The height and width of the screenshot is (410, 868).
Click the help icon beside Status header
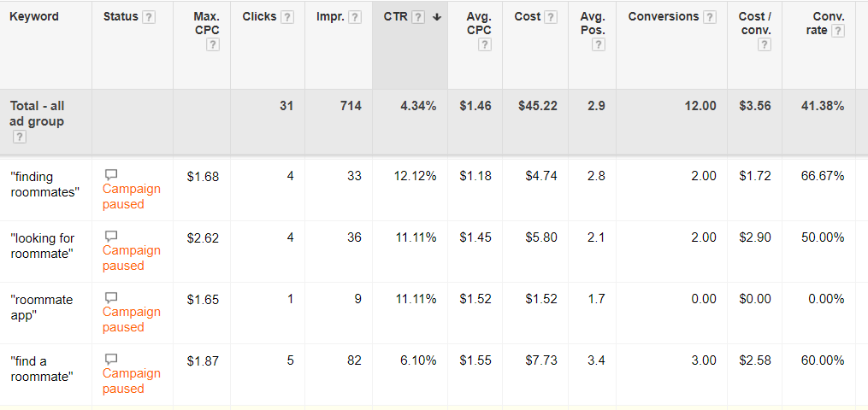[x=150, y=17]
